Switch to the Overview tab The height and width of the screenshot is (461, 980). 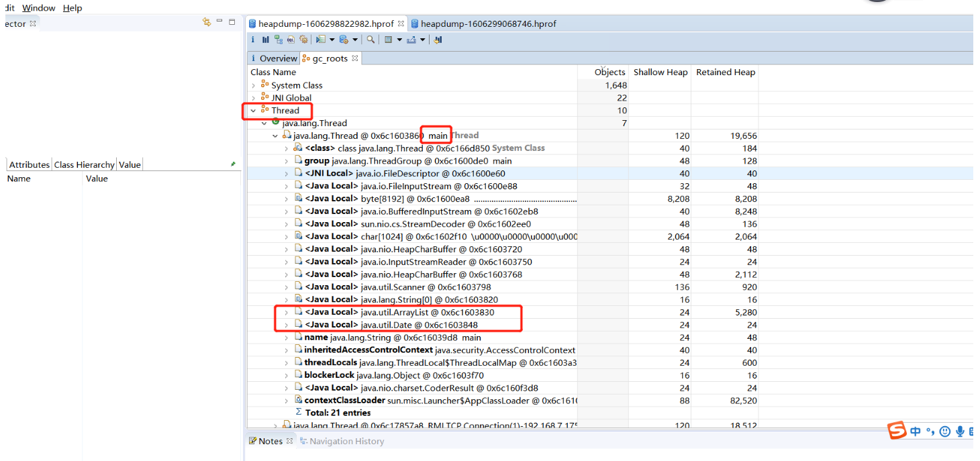277,58
